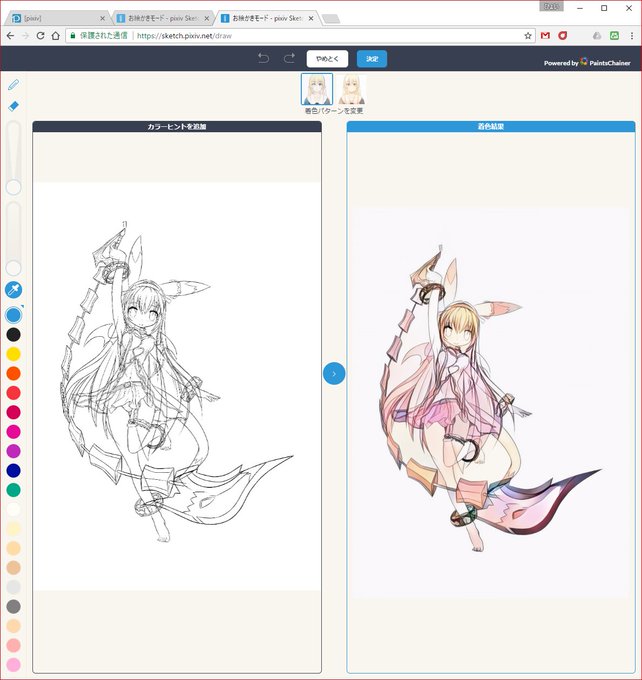
Task: Select the pencil drawing tool
Action: [13, 84]
